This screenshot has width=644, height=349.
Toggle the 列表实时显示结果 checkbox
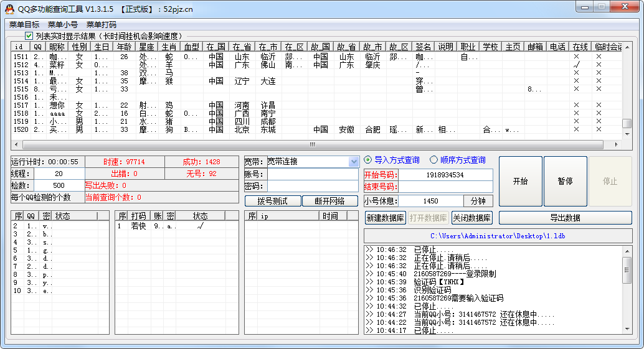pos(29,36)
